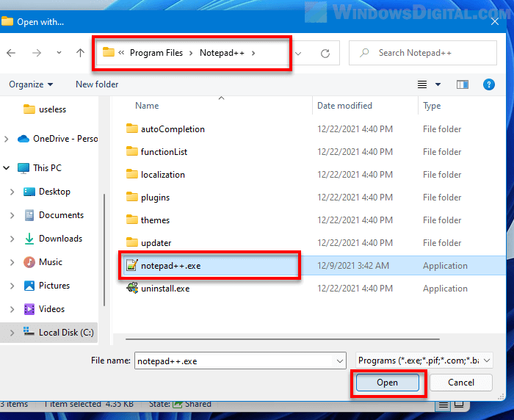514x420 pixels.
Task: Open the Help icon
Action: click(x=489, y=84)
